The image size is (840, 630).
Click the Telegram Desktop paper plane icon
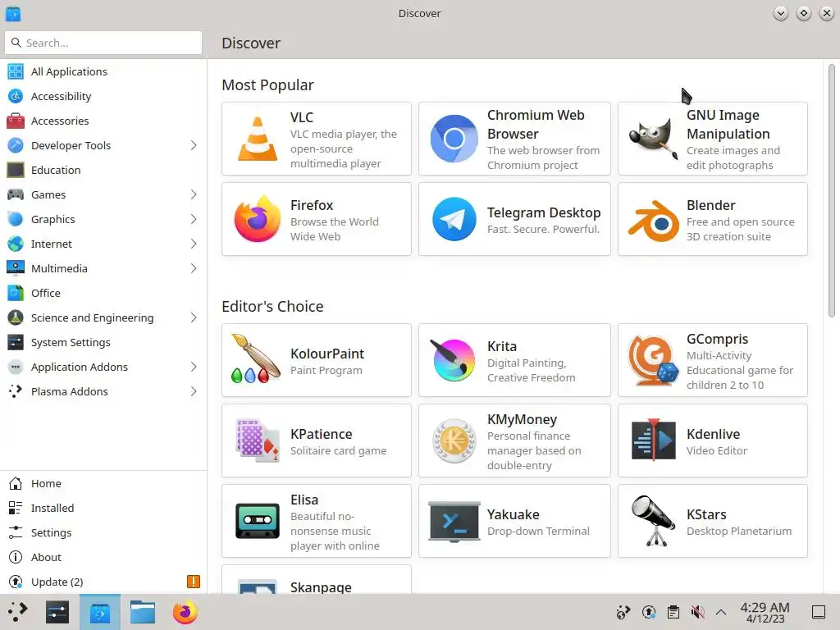454,219
